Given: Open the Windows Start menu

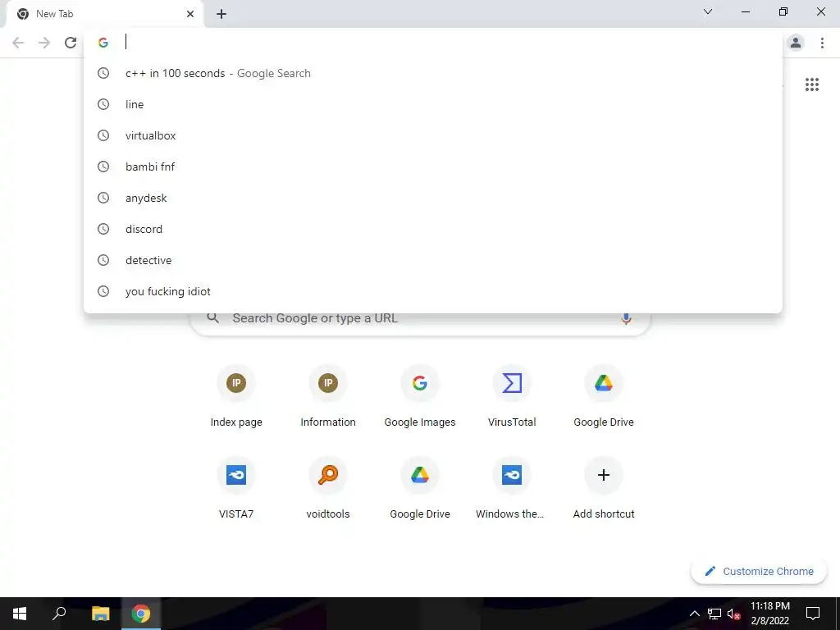Looking at the screenshot, I should [x=20, y=614].
